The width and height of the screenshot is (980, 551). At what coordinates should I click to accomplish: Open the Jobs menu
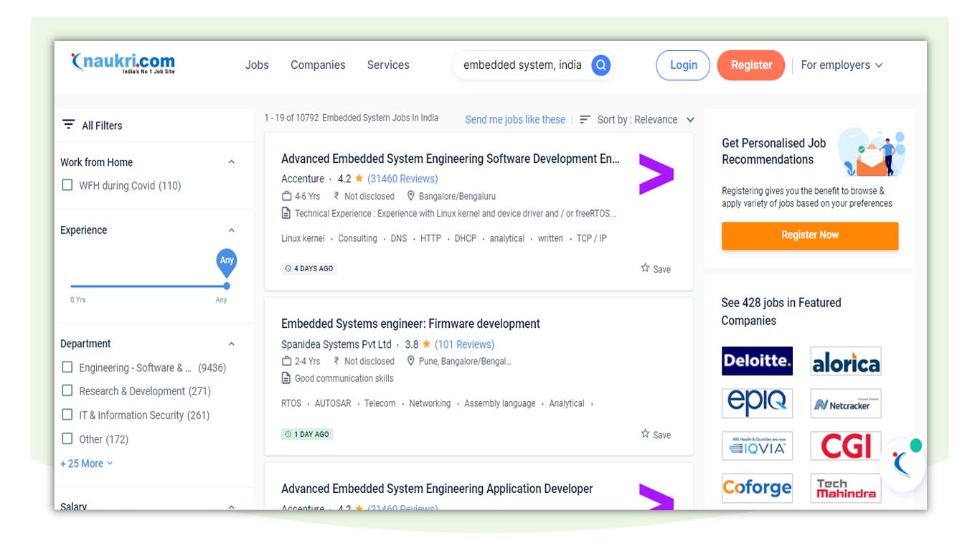[x=257, y=65]
